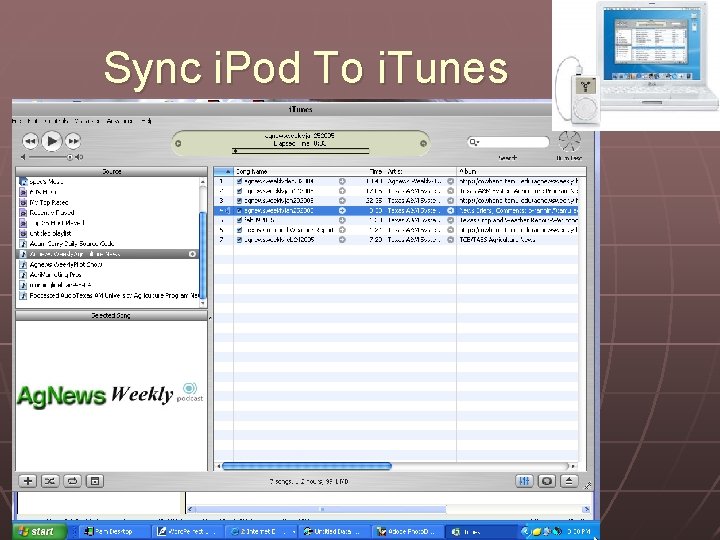Click Source list scroll-up arrow
Viewport: 720px width, 540px height.
tap(203, 182)
